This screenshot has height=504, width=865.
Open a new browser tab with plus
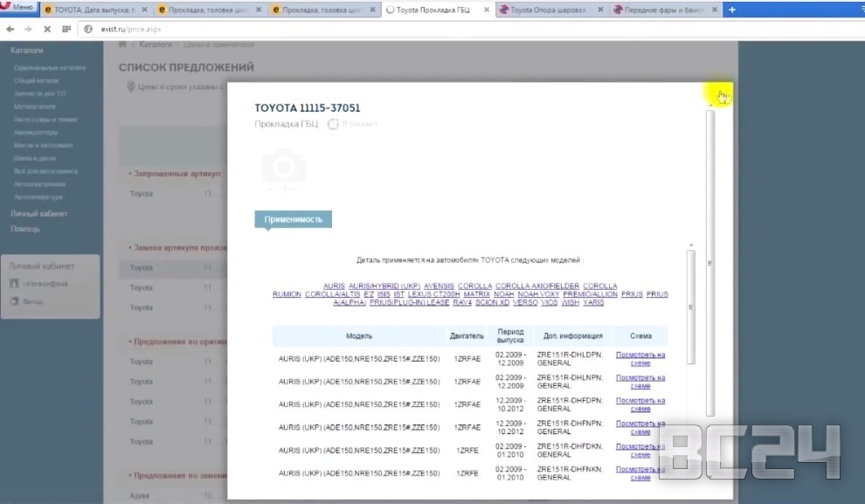coord(732,10)
